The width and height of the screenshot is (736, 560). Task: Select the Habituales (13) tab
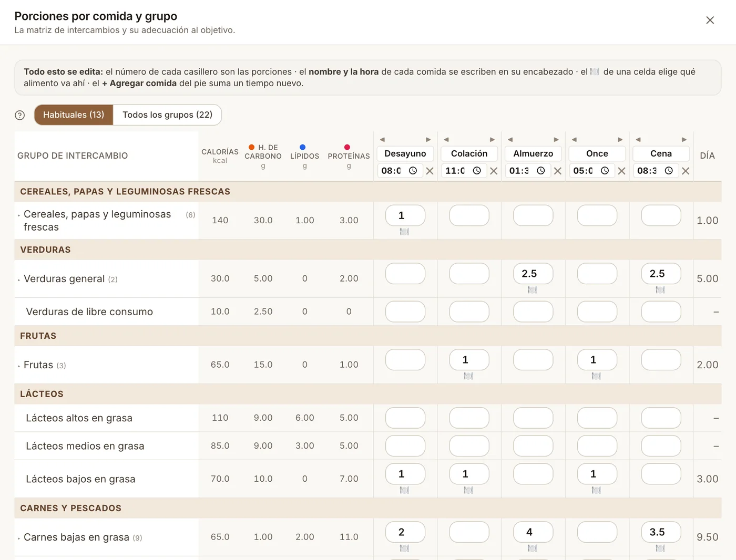(74, 115)
